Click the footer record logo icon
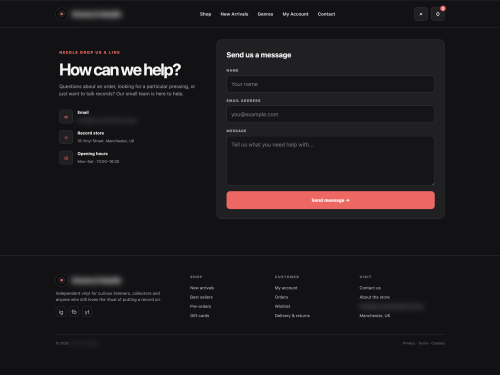This screenshot has width=500, height=375. (x=61, y=280)
